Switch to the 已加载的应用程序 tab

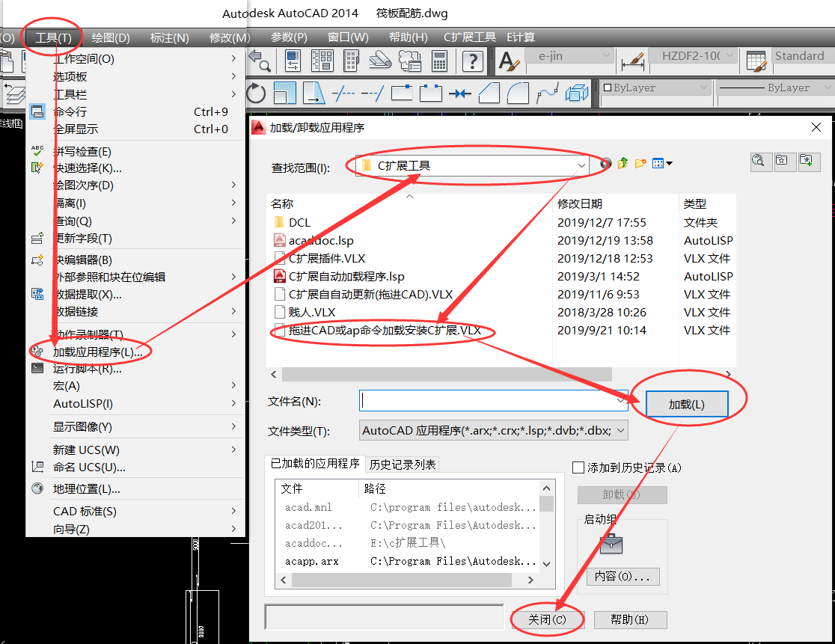pyautogui.click(x=315, y=464)
